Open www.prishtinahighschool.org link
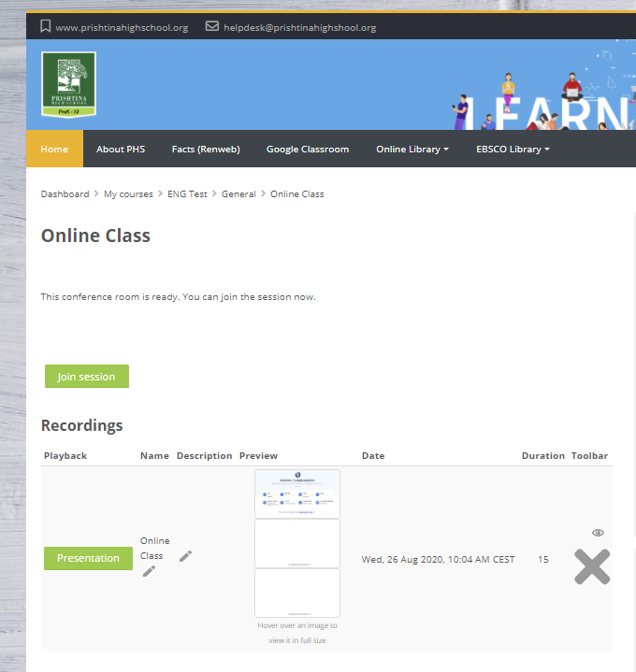Viewport: 636px width, 672px height. click(122, 28)
